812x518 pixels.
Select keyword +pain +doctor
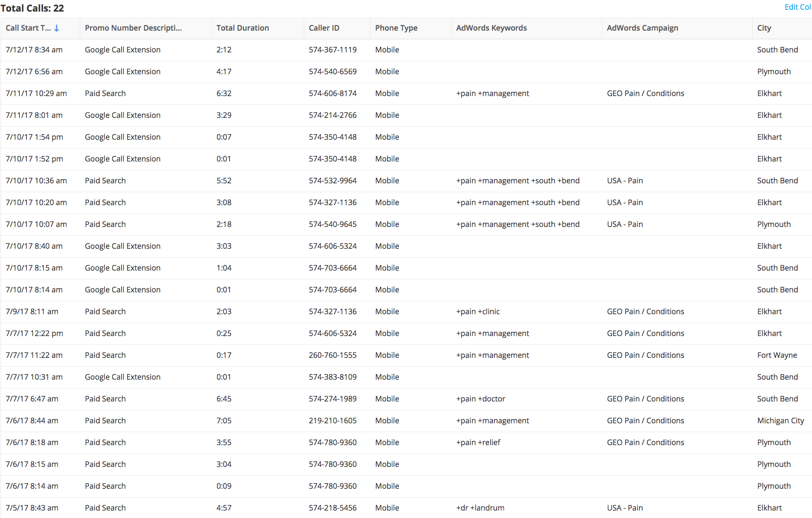[x=481, y=399]
